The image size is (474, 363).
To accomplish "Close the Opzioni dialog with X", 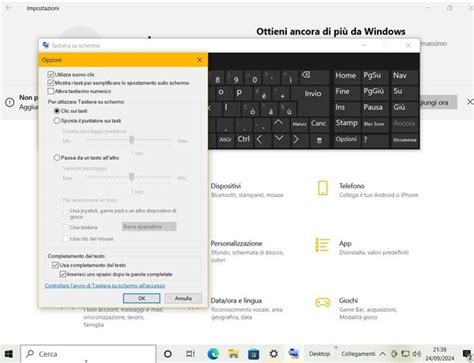I will [199, 60].
